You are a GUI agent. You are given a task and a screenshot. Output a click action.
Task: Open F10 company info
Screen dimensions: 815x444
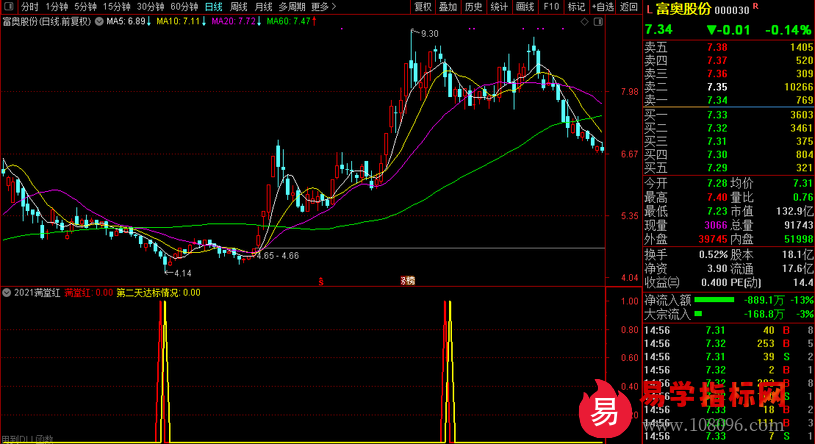tap(551, 7)
